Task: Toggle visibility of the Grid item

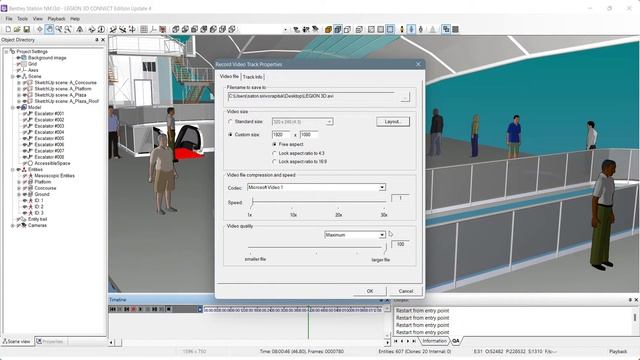Action: (18, 64)
